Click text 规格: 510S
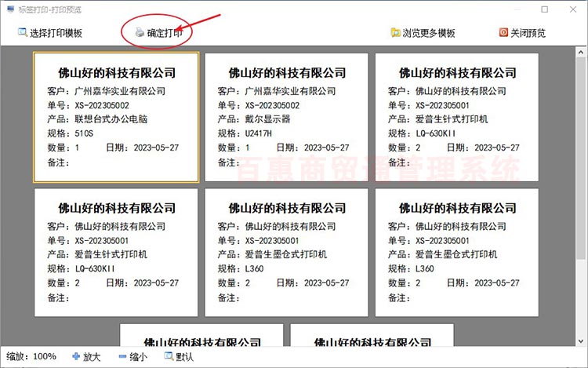The height and width of the screenshot is (368, 588). coord(70,133)
